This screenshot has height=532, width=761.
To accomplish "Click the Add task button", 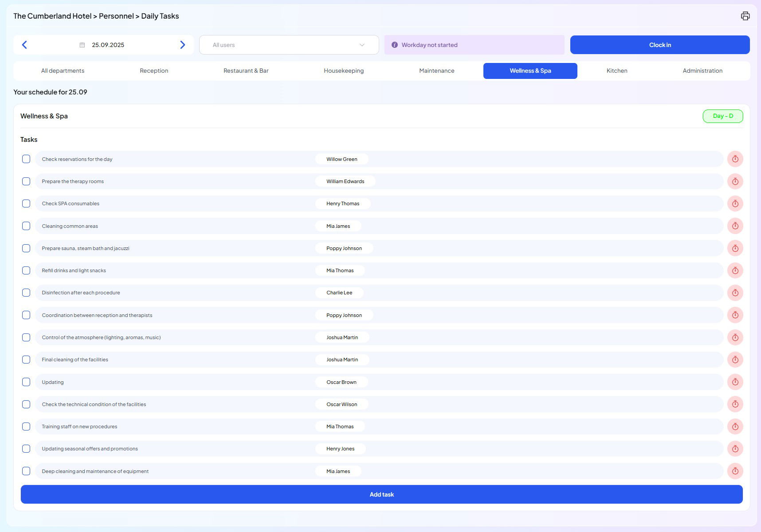I will pyautogui.click(x=381, y=494).
